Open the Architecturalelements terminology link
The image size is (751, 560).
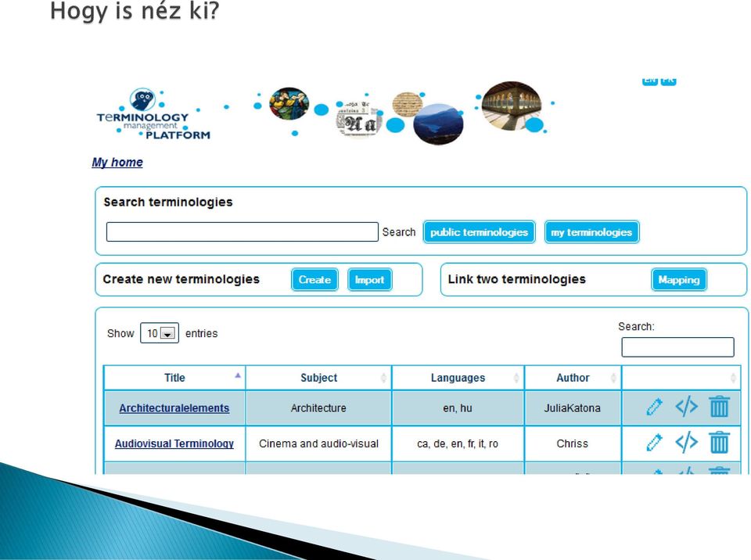(174, 408)
